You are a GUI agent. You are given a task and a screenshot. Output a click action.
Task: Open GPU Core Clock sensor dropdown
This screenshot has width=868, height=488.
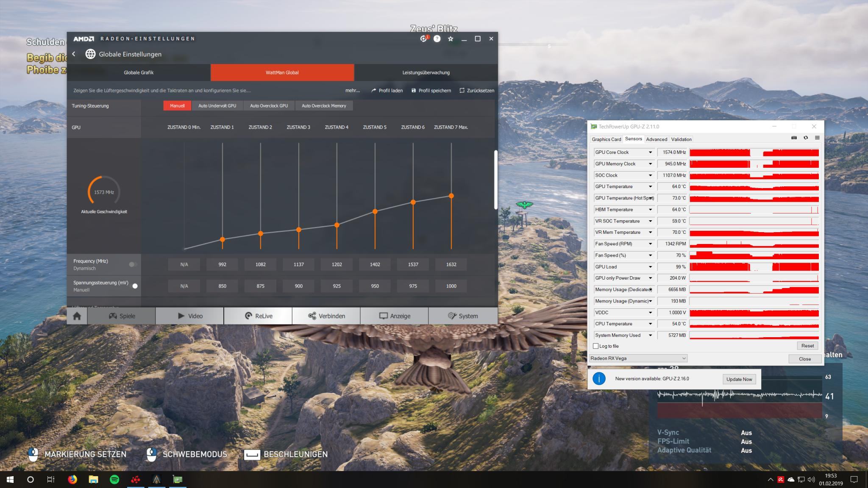[650, 152]
